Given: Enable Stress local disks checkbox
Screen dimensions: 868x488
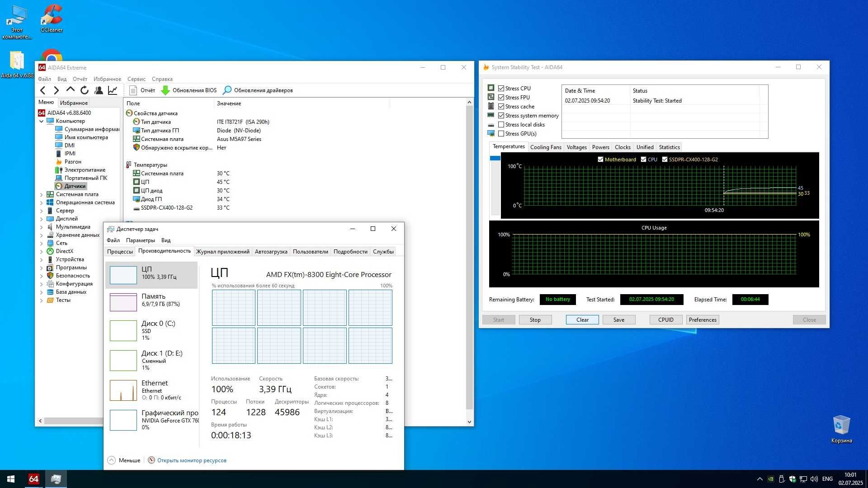Looking at the screenshot, I should click(x=501, y=125).
